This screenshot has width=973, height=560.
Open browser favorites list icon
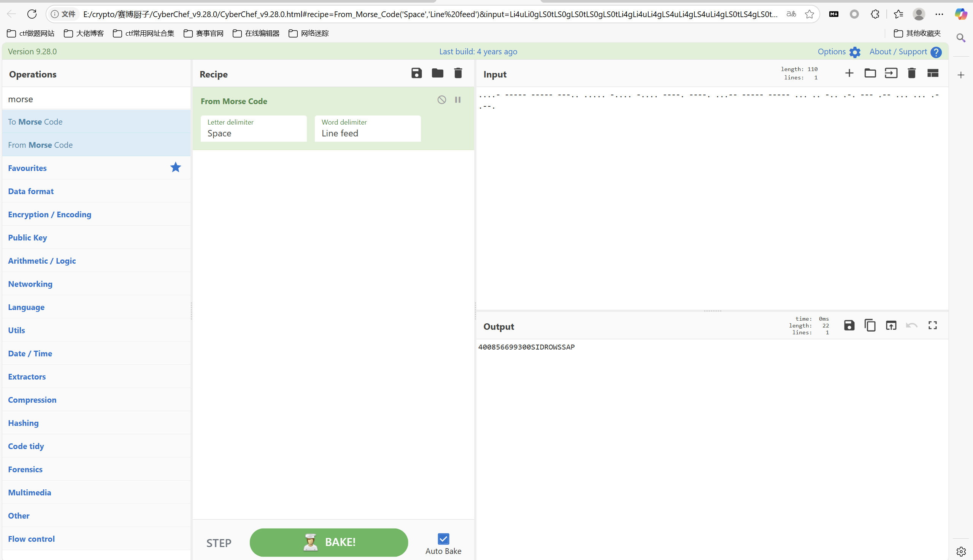tap(898, 14)
